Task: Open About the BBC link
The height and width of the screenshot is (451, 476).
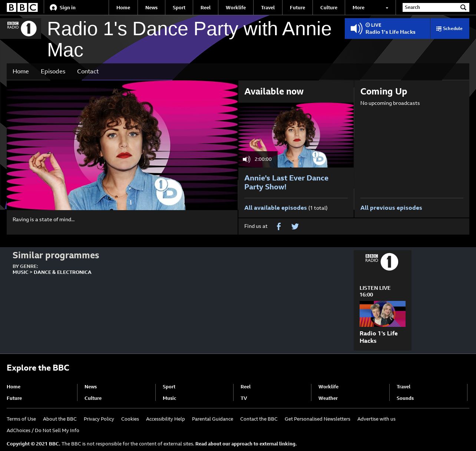Action: click(60, 419)
